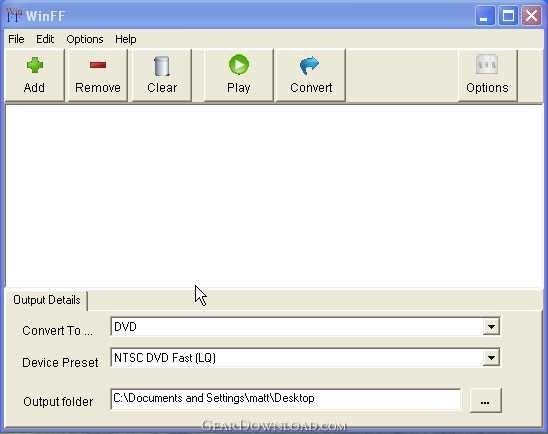Open the DVD combo box
The width and height of the screenshot is (548, 434).
tap(305, 327)
